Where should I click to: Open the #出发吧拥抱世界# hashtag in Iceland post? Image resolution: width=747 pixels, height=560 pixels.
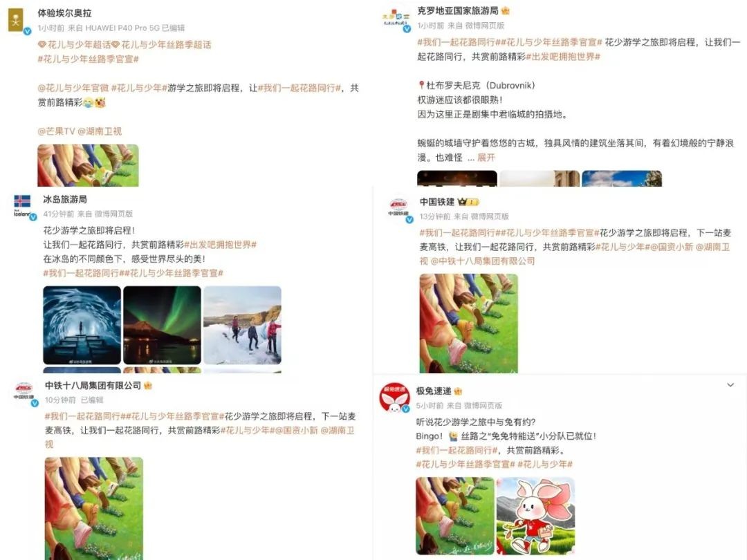tap(220, 245)
